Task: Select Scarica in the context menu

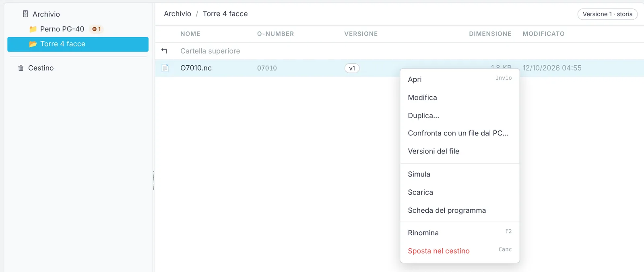Action: [x=460, y=193]
